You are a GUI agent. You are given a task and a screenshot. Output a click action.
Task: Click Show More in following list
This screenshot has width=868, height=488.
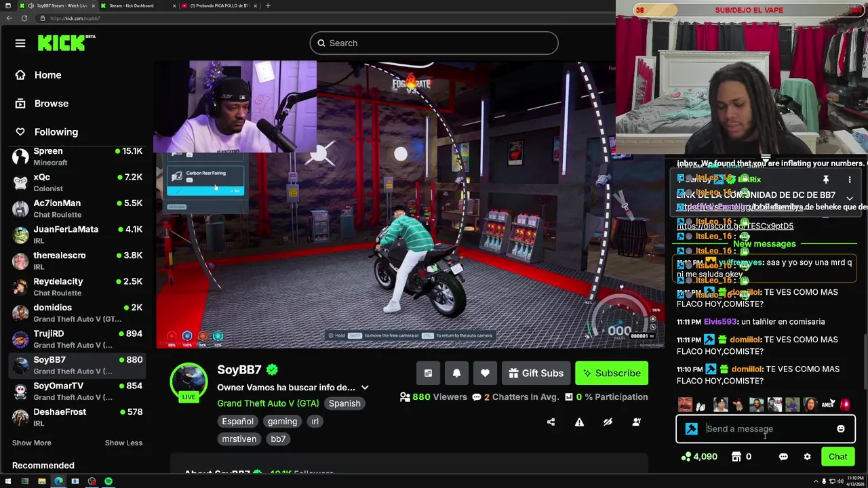pyautogui.click(x=31, y=443)
